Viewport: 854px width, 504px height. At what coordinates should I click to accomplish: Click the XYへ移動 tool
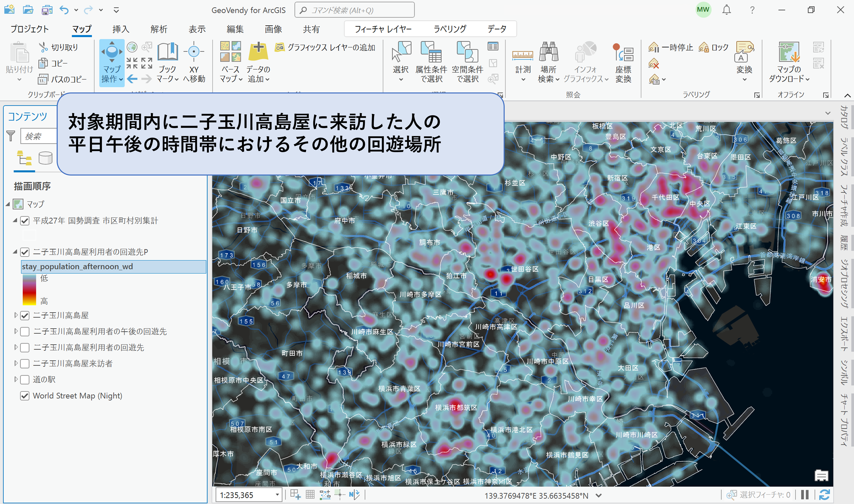(x=194, y=63)
